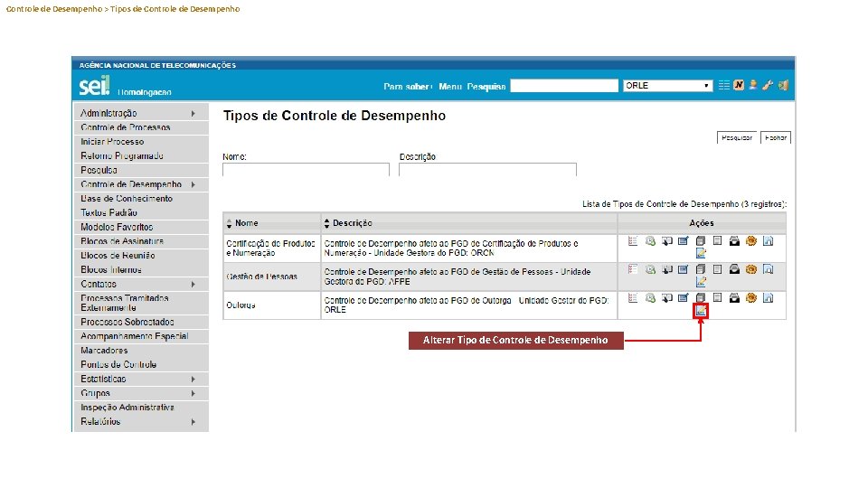Click the blue window-with-pencil icon in Certificação row
This screenshot has height=488, width=868.
tap(684, 240)
